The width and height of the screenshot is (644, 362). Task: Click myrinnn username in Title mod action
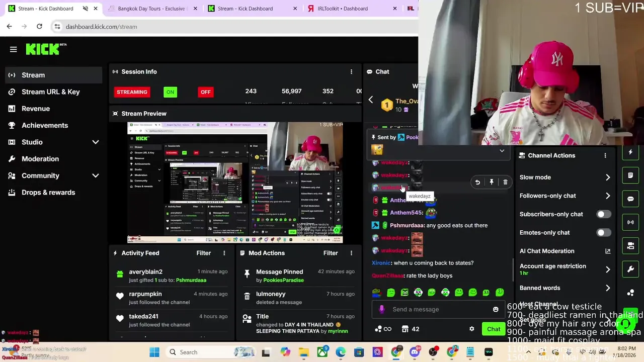click(x=338, y=331)
